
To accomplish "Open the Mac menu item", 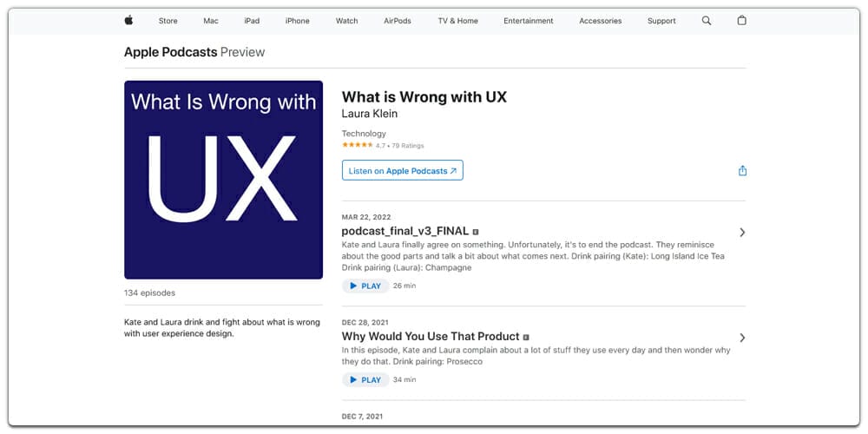I will 211,21.
